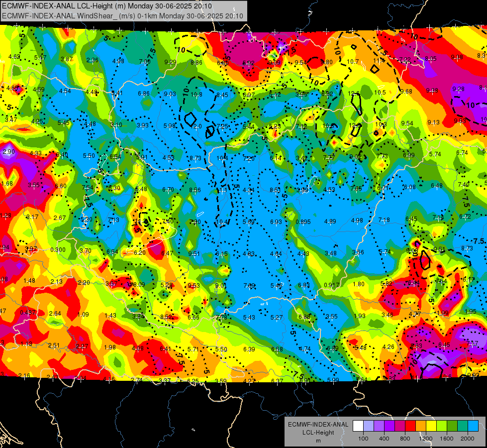Click the legend tick label 1600
The height and width of the screenshot is (448, 487).
coord(447,439)
